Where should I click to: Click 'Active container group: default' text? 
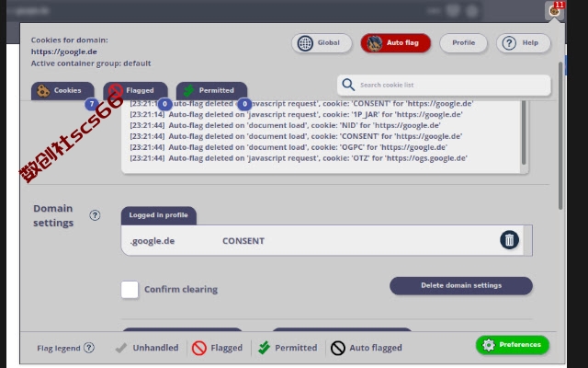tap(91, 63)
